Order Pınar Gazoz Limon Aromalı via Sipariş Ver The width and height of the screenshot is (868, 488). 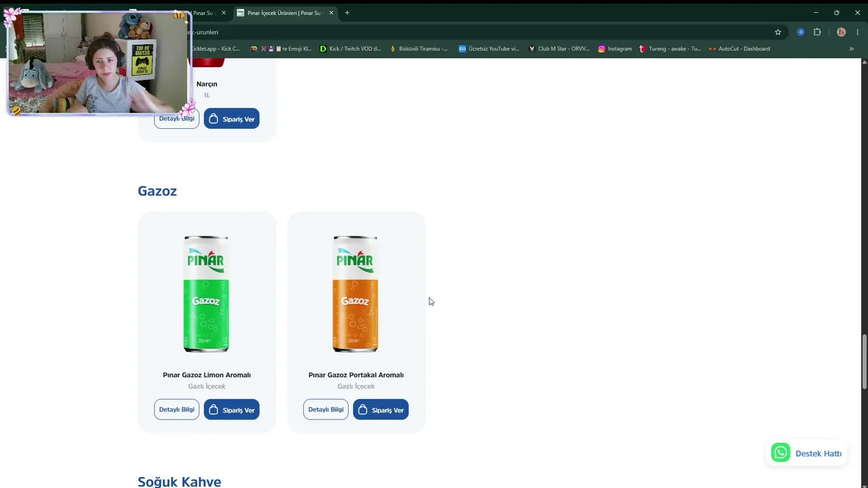click(x=231, y=409)
